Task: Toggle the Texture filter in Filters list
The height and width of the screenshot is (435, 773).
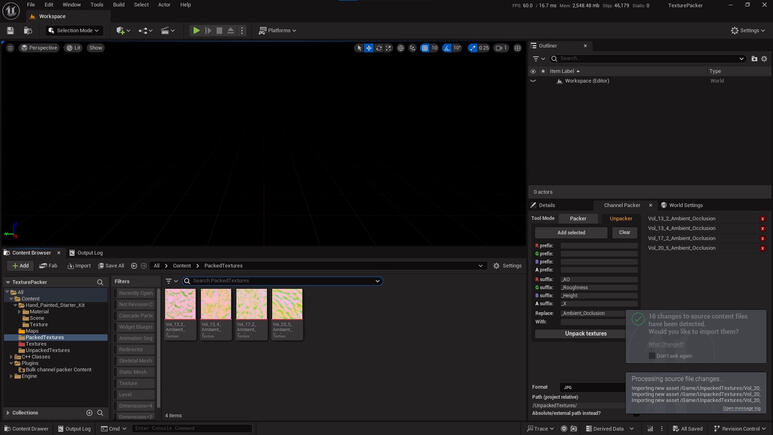Action: pos(136,383)
